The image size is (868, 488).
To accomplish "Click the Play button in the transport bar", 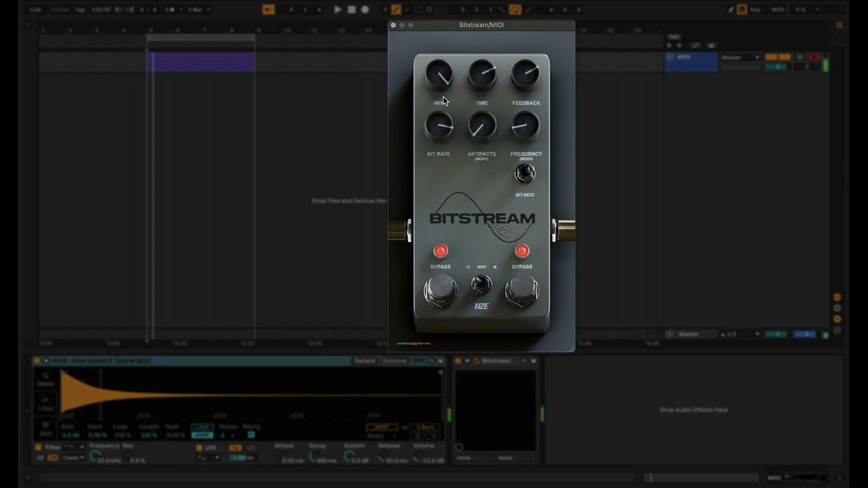I will coord(338,9).
